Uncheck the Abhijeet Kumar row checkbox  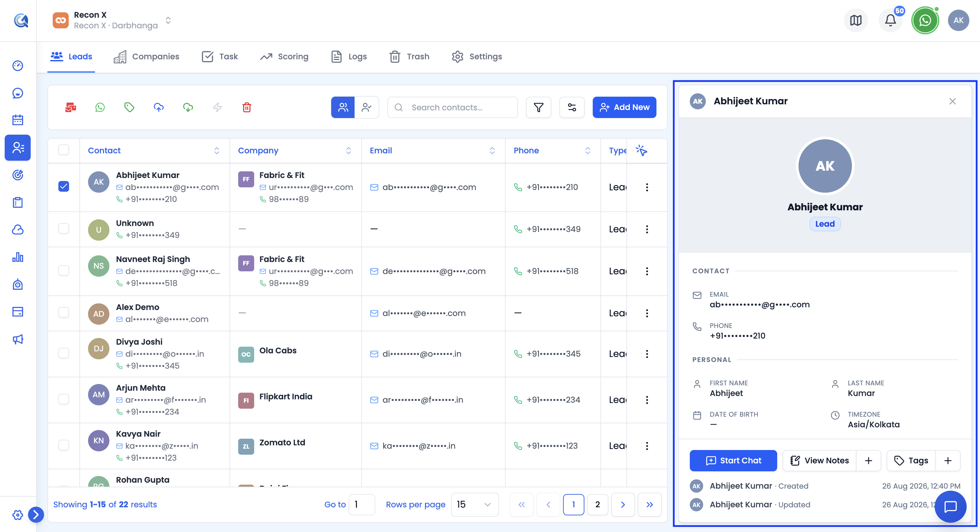[x=63, y=186]
